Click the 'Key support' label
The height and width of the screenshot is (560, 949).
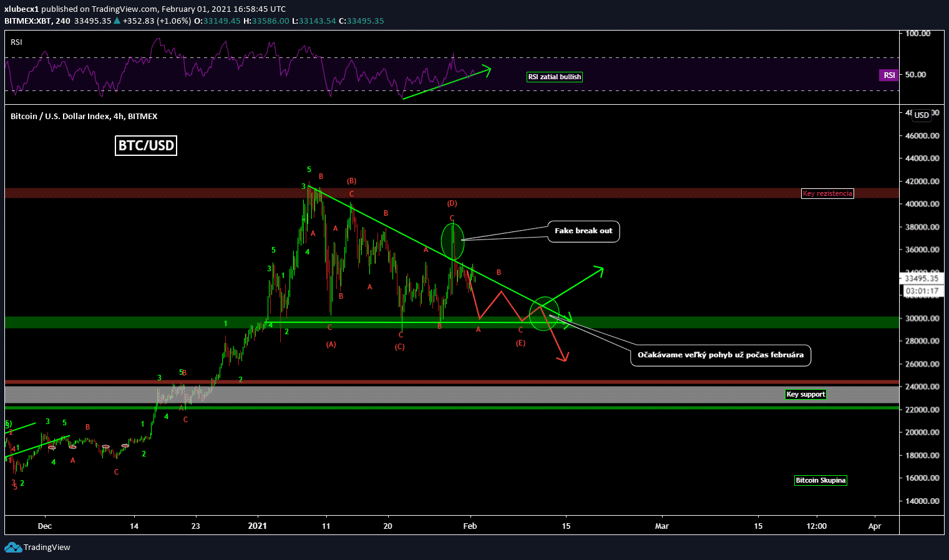click(805, 394)
